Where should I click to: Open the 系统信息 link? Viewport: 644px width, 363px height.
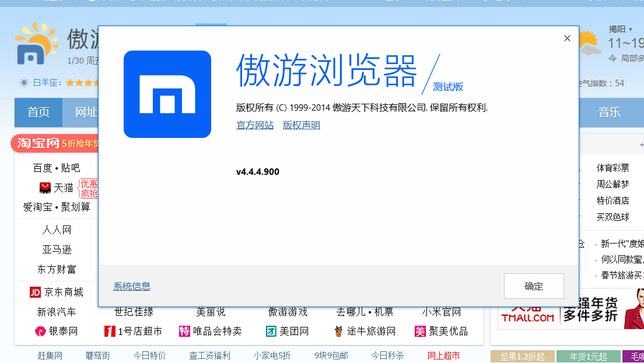click(132, 286)
